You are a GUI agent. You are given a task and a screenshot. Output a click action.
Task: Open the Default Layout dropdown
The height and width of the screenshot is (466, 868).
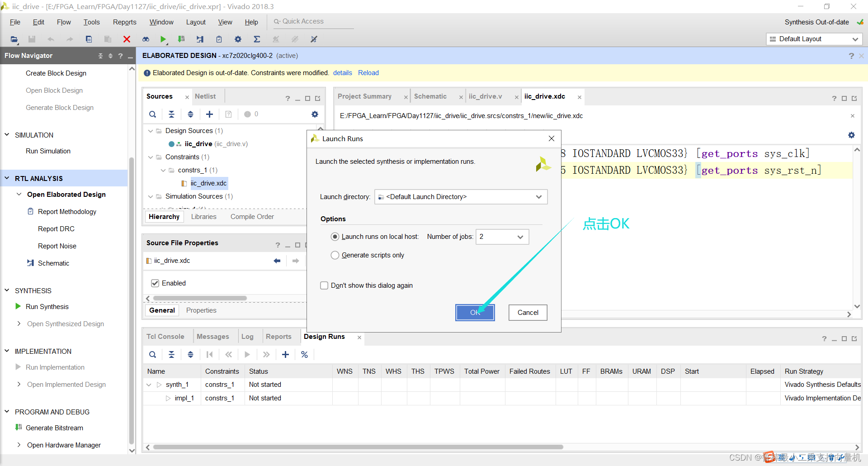[x=814, y=39]
